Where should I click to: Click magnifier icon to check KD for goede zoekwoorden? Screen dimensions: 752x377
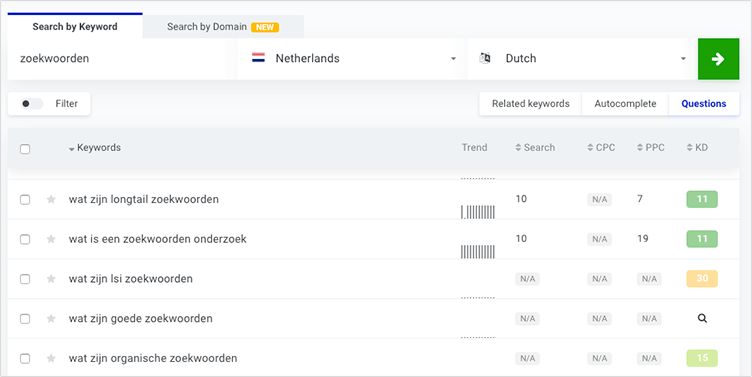pyautogui.click(x=702, y=318)
